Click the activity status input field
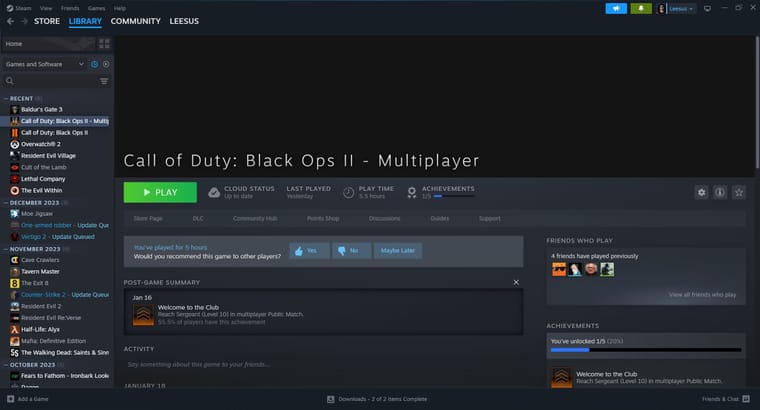This screenshot has width=760, height=410. click(x=323, y=364)
